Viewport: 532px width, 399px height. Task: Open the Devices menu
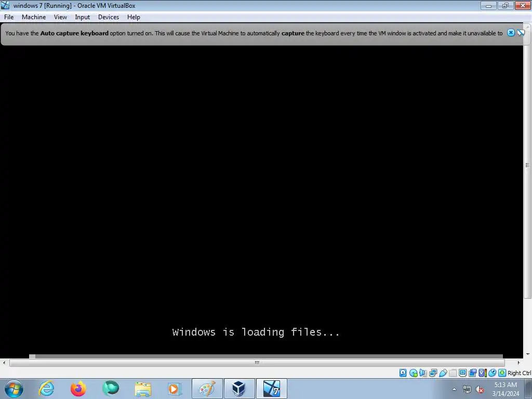pos(109,17)
